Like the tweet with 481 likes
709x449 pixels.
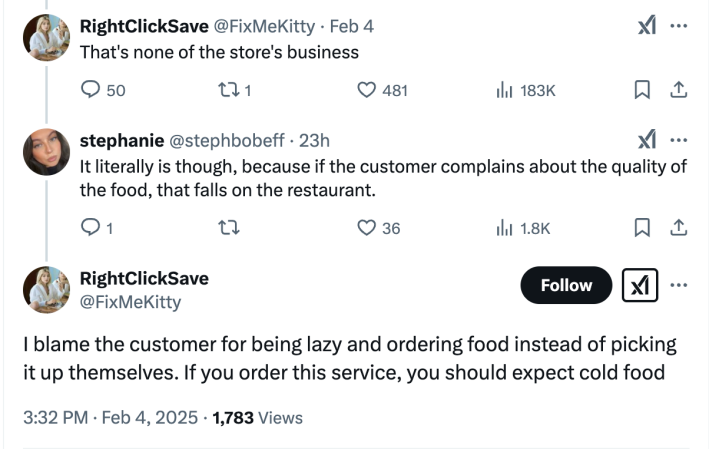[367, 90]
